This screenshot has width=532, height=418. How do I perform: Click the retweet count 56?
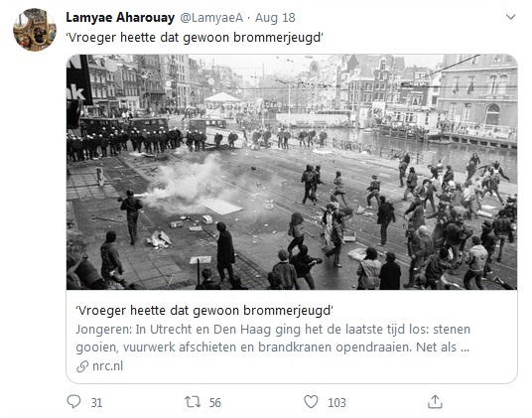pos(215,403)
